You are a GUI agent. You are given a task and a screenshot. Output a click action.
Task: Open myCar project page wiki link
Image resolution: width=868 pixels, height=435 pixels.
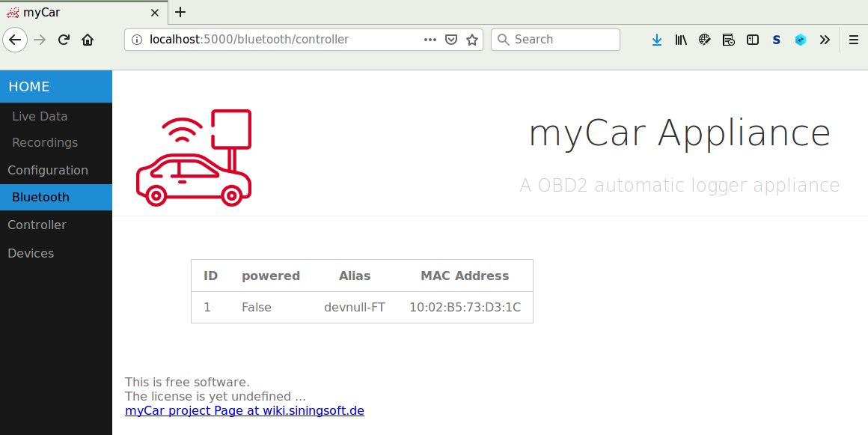[245, 410]
